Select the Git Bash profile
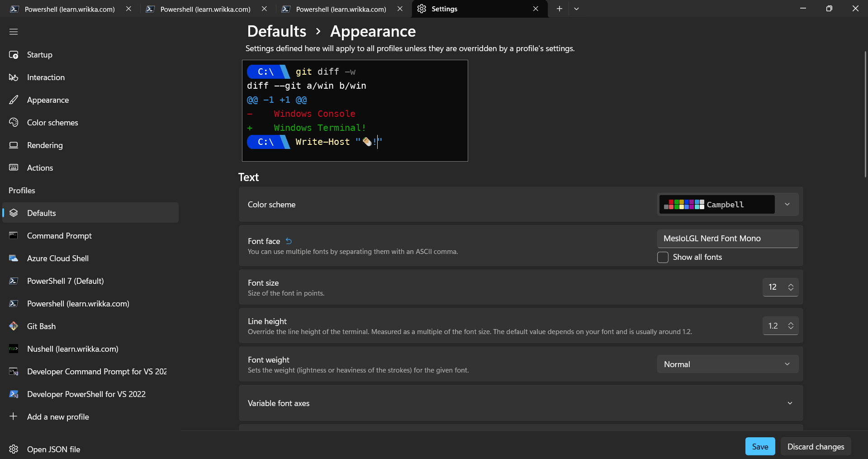The image size is (868, 459). click(90, 326)
